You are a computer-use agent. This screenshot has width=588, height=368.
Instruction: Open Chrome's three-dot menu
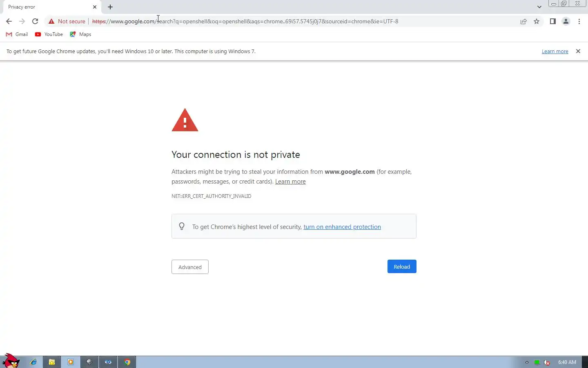tap(579, 21)
